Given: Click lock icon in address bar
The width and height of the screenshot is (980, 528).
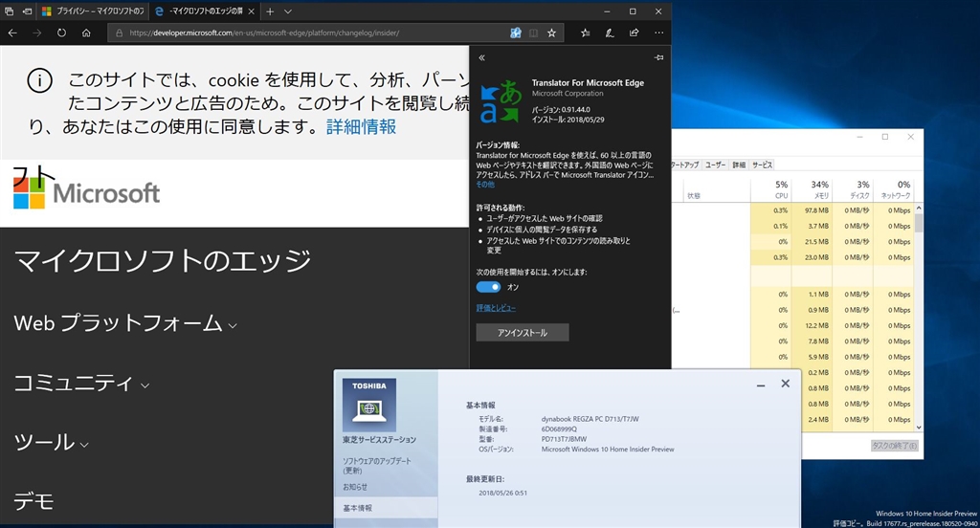Looking at the screenshot, I should pyautogui.click(x=119, y=33).
